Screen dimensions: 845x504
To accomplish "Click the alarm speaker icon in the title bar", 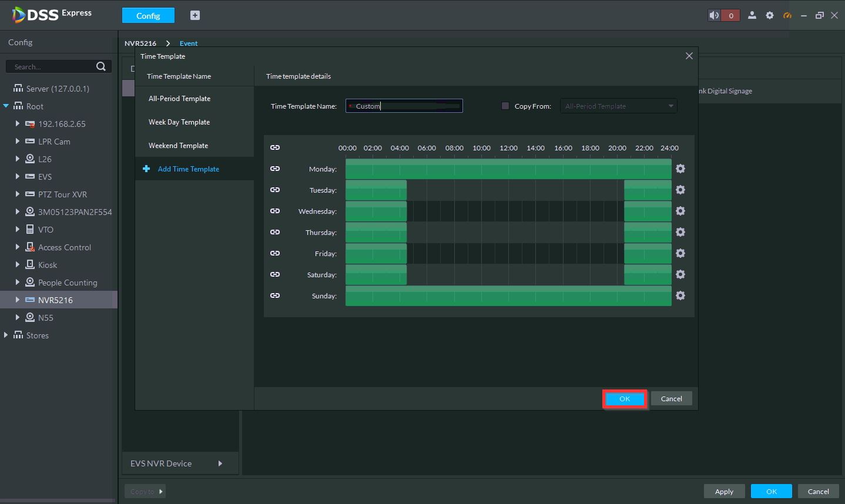I will point(714,15).
